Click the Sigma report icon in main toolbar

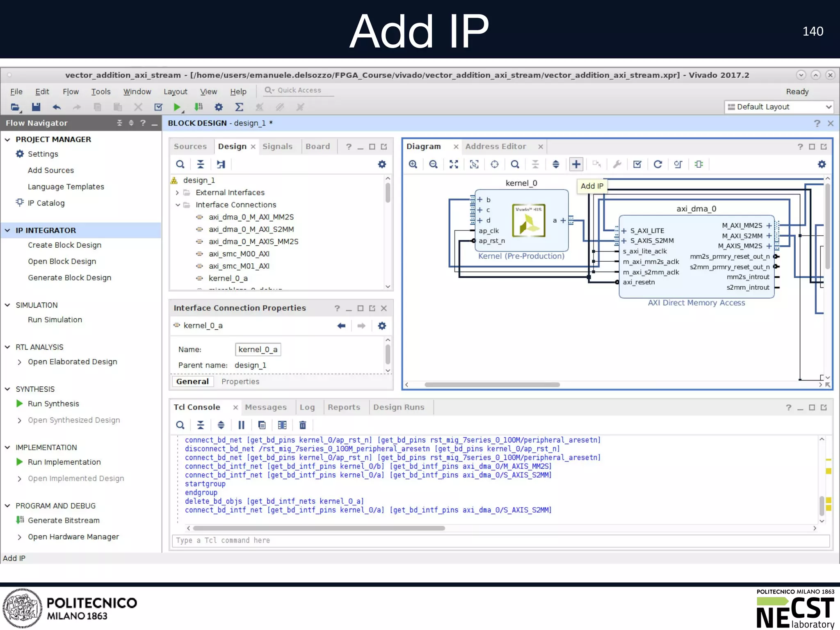[239, 107]
